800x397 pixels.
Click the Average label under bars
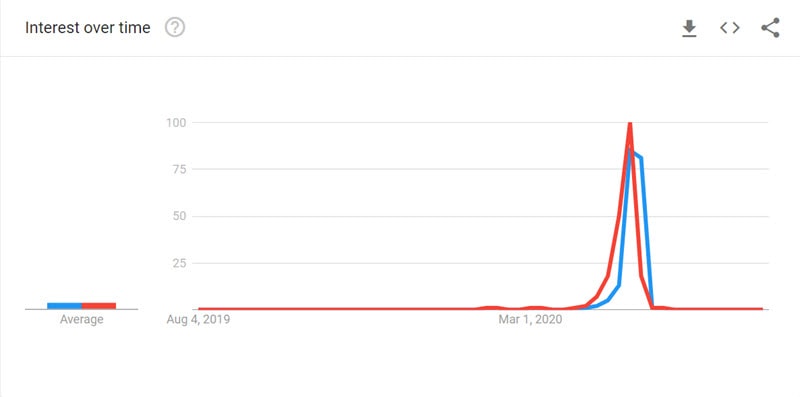[82, 320]
